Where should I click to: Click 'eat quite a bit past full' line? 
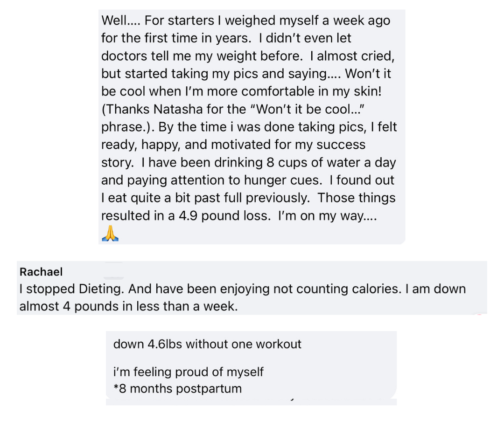click(x=178, y=198)
